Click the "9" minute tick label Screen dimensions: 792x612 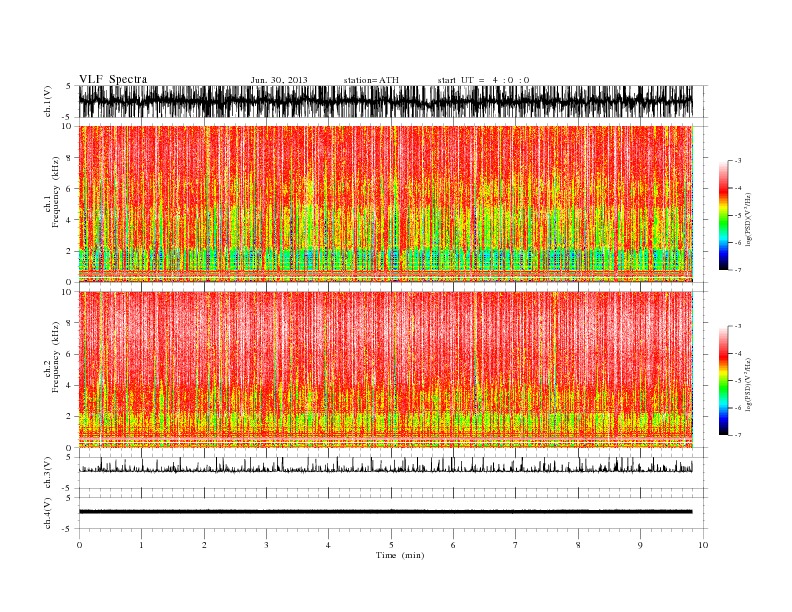pos(640,545)
